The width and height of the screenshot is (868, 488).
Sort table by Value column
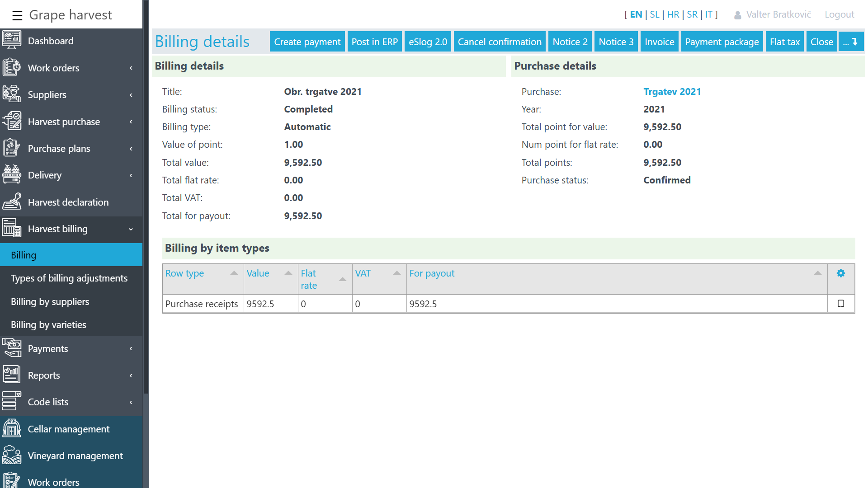[258, 273]
